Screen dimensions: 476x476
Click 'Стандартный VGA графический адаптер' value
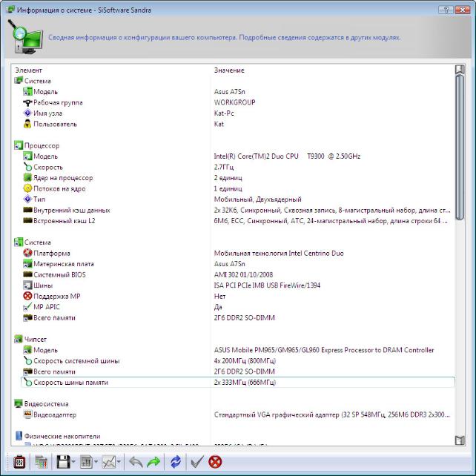pyautogui.click(x=332, y=414)
